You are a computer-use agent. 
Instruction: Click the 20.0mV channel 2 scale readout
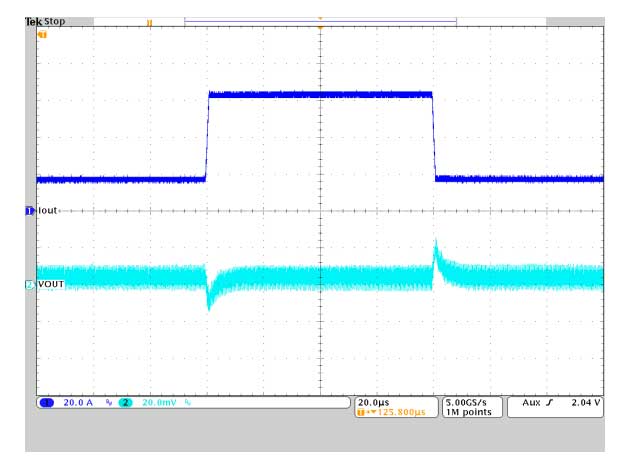point(157,403)
